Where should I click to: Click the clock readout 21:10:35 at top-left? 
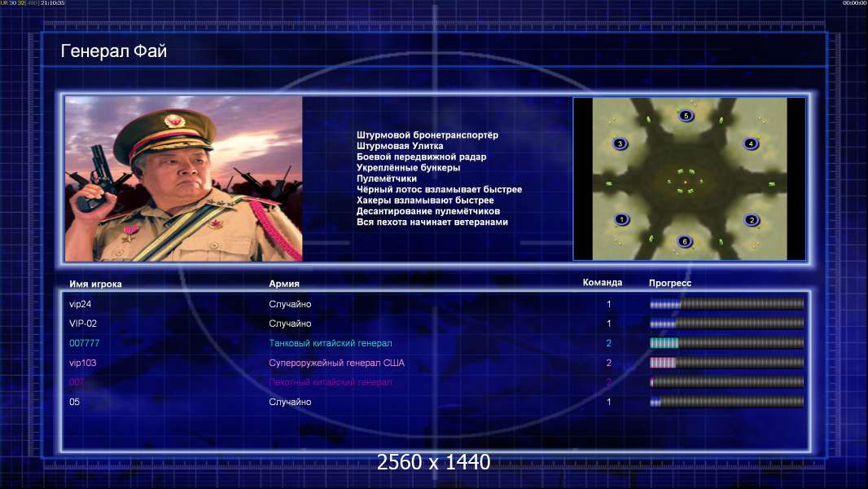53,2
